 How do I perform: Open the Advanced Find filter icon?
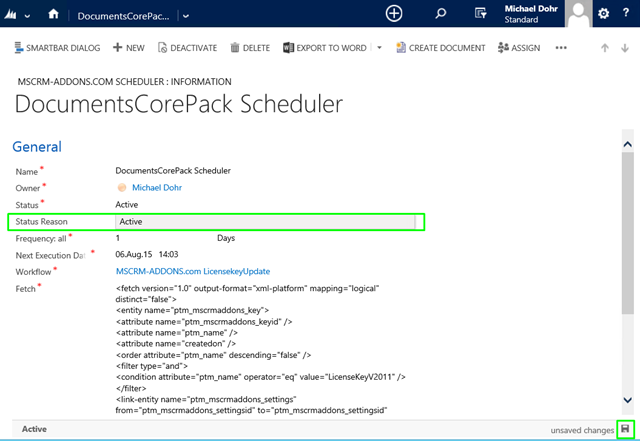(480, 13)
